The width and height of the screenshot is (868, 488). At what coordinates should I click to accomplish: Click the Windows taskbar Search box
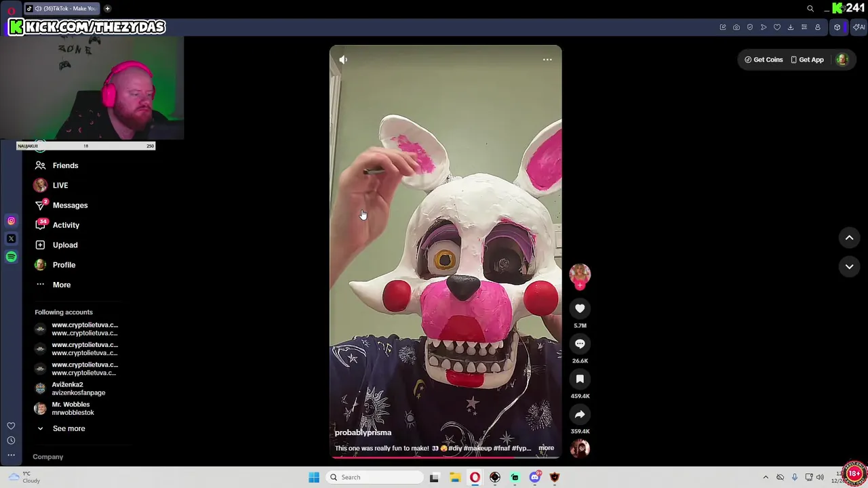coord(374,477)
